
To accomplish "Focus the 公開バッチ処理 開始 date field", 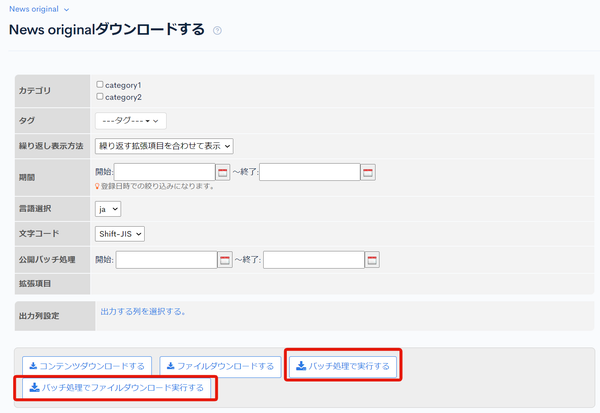I will coord(167,260).
